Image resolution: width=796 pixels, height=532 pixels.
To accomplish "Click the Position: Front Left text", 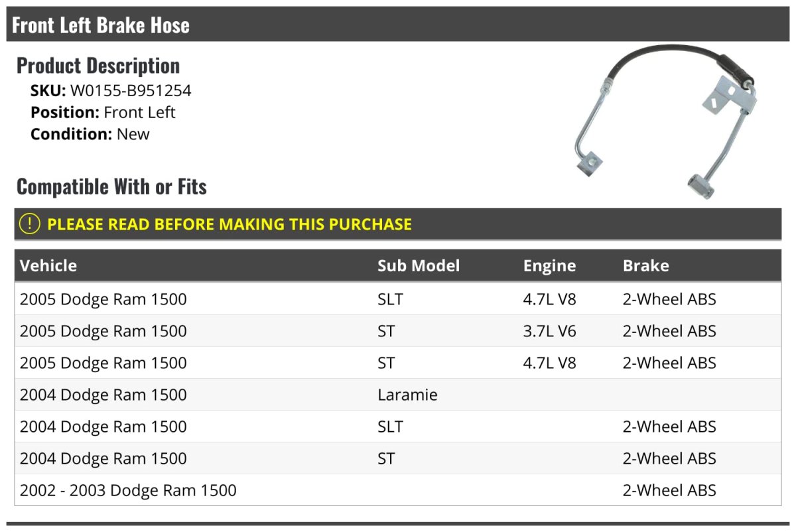I will (x=103, y=112).
